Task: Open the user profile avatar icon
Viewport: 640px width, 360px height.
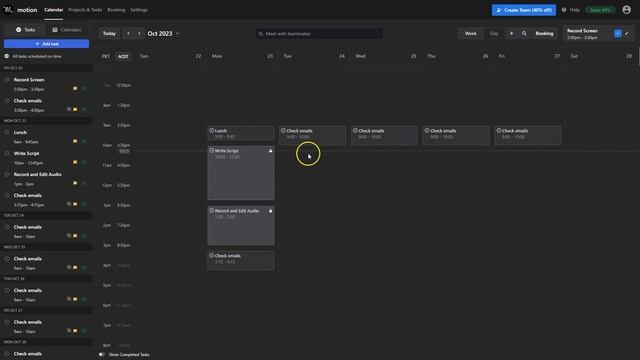Action: [x=627, y=10]
